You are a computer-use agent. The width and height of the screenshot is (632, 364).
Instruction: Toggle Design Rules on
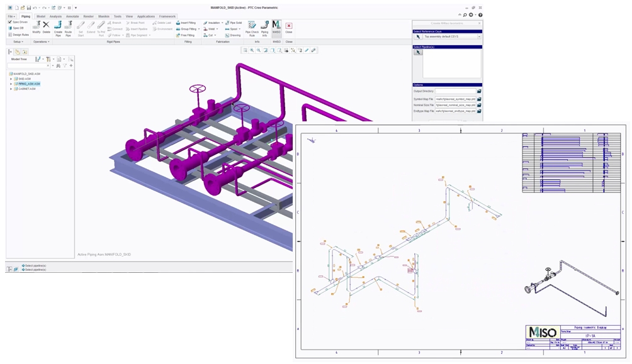[x=11, y=35]
